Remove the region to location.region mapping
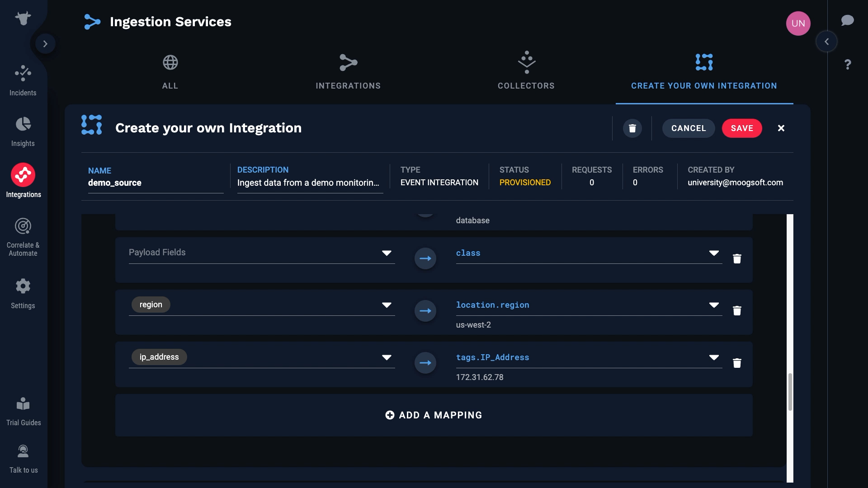The width and height of the screenshot is (868, 488). [737, 311]
